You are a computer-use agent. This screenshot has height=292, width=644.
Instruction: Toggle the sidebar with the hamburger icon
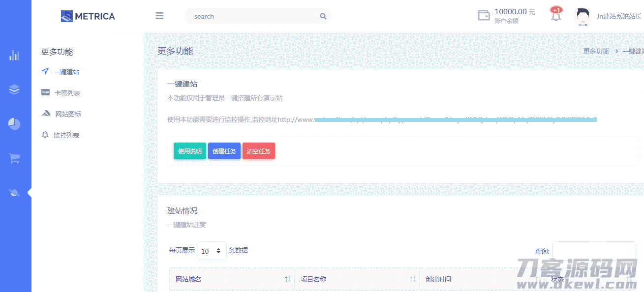pyautogui.click(x=159, y=15)
